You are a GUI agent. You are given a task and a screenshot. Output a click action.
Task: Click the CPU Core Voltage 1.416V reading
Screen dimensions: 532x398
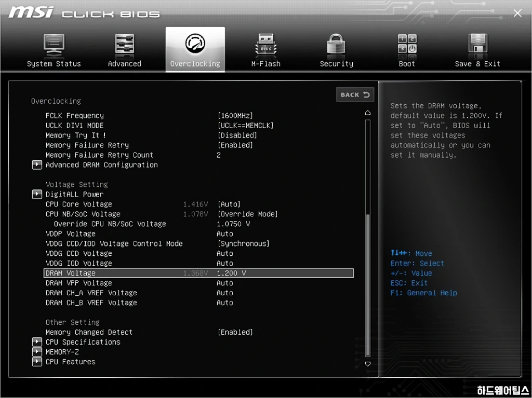[195, 204]
